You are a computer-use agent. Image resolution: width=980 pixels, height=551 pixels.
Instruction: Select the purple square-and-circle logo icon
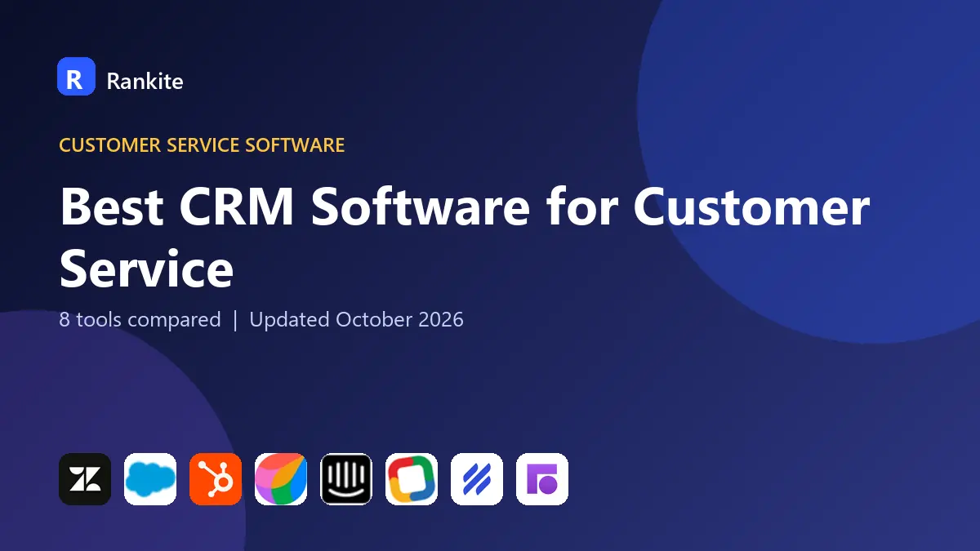pyautogui.click(x=542, y=479)
